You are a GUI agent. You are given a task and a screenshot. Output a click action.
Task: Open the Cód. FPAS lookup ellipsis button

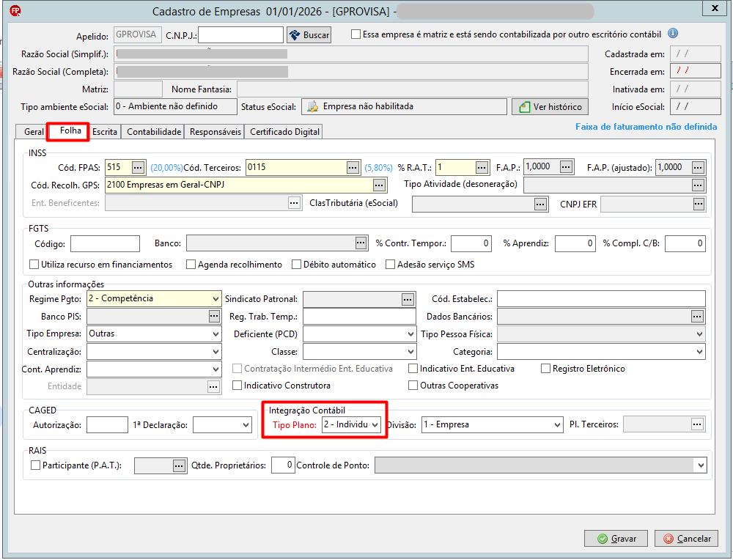[138, 167]
